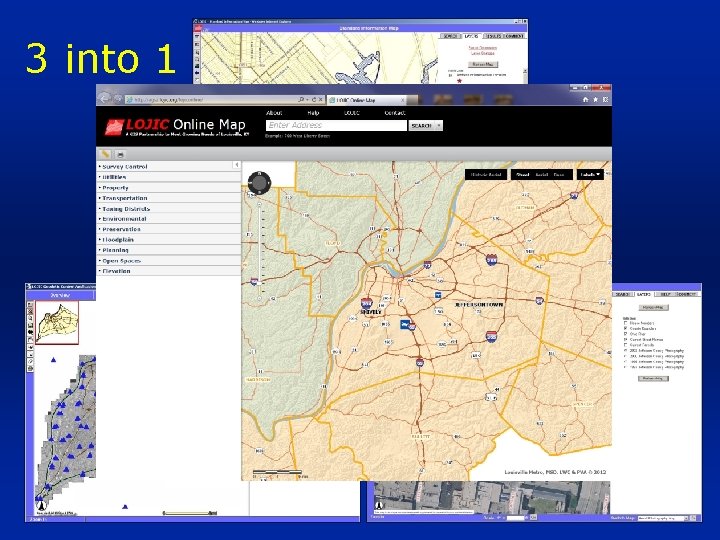This screenshot has height=540, width=720.
Task: Collapse the layer sidebar with the arrow
Action: (x=236, y=164)
